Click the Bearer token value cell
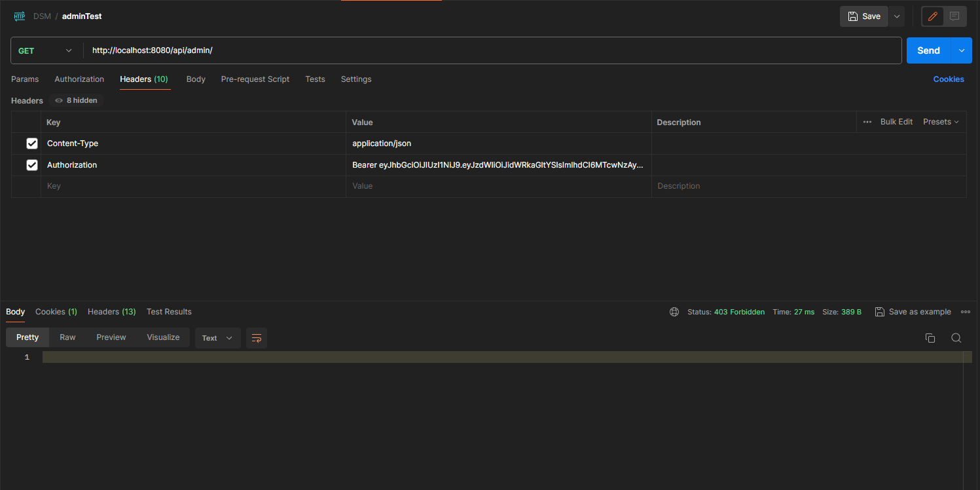Viewport: 980px width, 490px height. pos(498,165)
